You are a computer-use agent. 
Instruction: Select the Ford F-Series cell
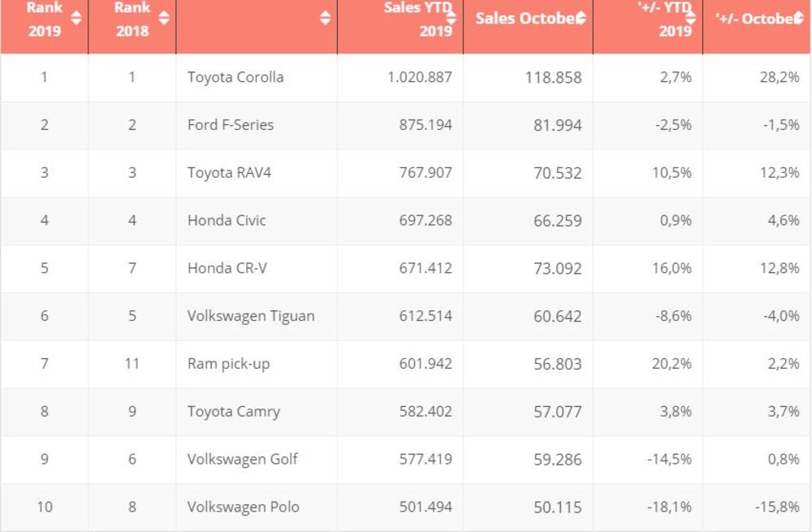point(231,125)
